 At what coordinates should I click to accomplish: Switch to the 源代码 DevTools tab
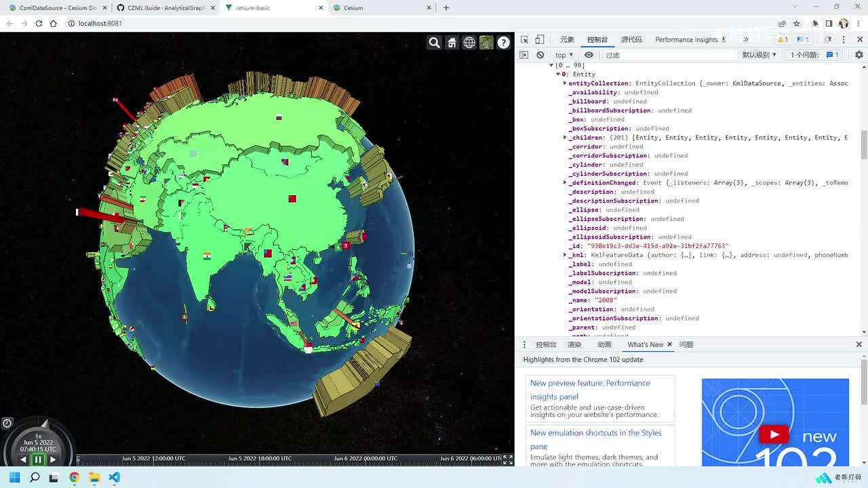coord(631,39)
